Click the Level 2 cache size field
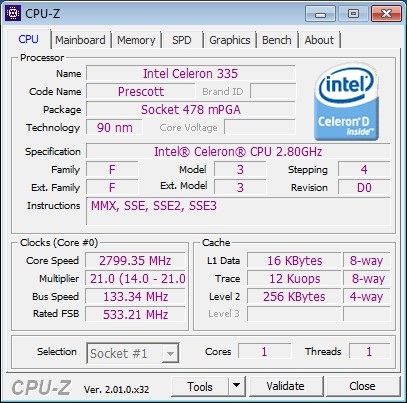This screenshot has width=407, height=403. click(x=294, y=296)
